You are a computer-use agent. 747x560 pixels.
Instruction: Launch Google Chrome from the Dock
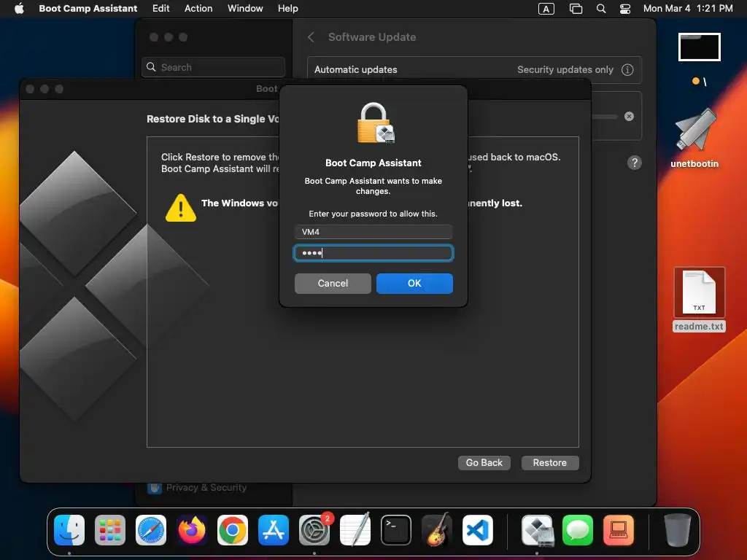233,530
